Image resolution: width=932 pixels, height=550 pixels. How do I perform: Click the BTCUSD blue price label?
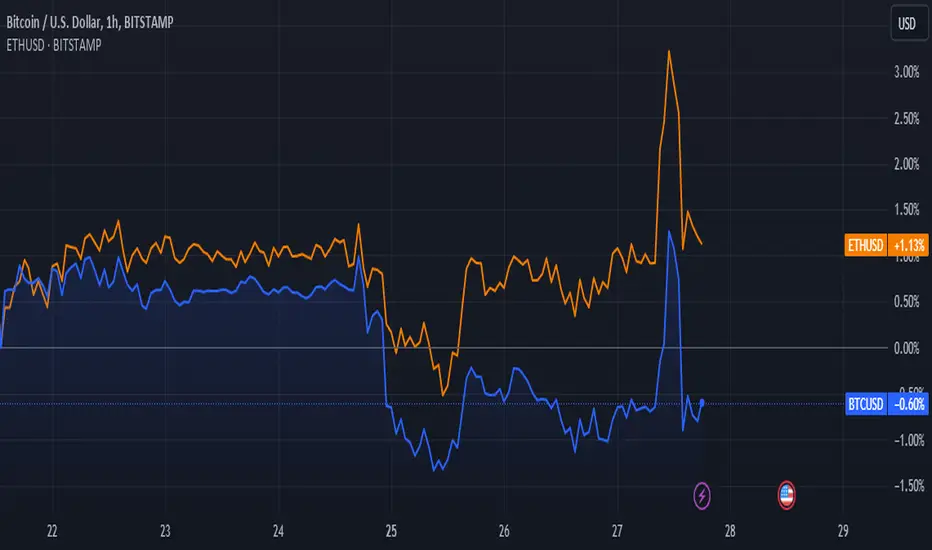tap(865, 404)
